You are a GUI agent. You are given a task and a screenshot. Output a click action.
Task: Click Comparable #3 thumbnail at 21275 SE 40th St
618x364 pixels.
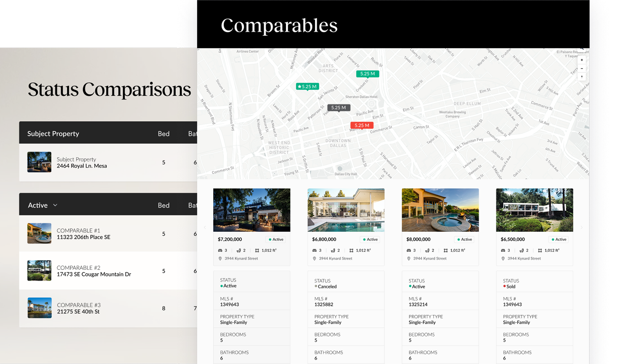39,308
